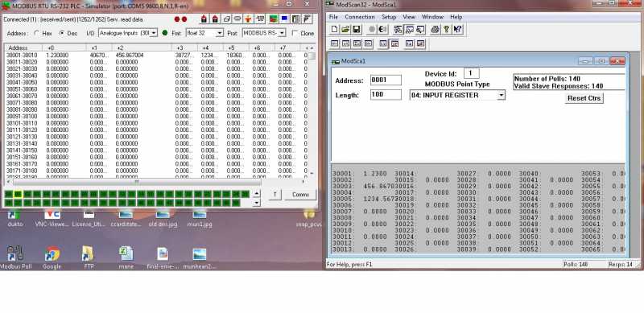Open the Help menu in ModScan32
The width and height of the screenshot is (644, 313).
tap(456, 17)
